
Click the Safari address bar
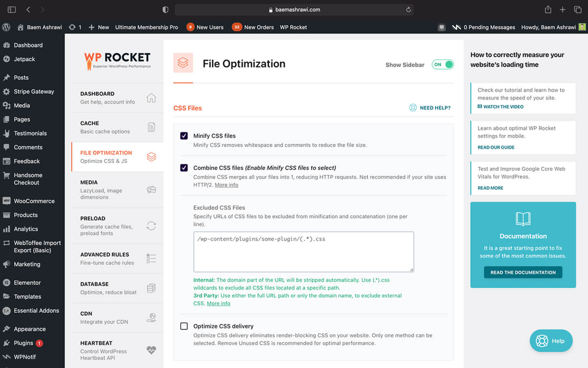294,9
